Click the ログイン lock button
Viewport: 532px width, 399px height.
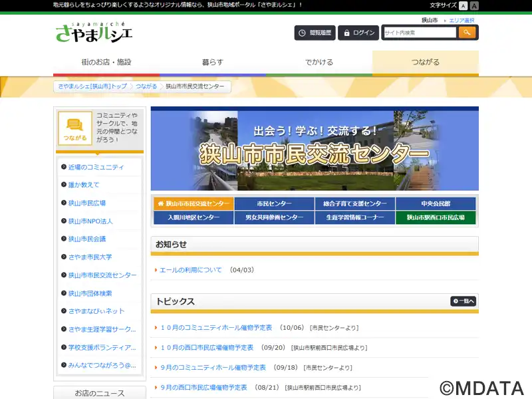point(358,33)
